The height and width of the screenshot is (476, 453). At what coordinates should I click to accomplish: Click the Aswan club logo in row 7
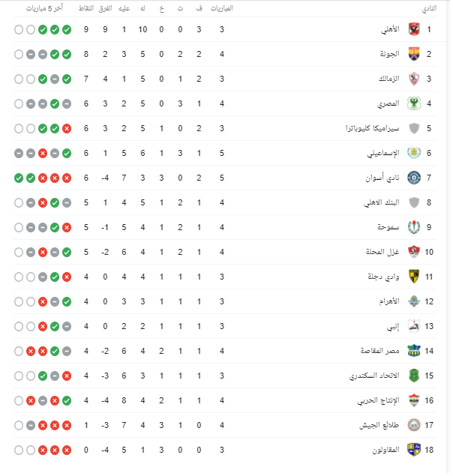[x=414, y=178]
